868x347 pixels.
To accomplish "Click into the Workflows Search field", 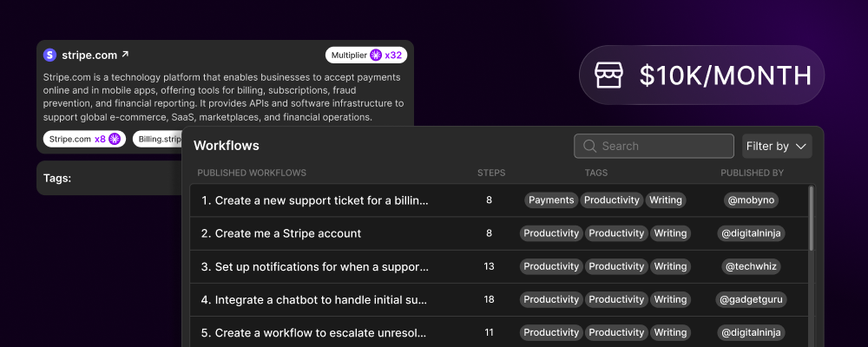I will pos(654,146).
